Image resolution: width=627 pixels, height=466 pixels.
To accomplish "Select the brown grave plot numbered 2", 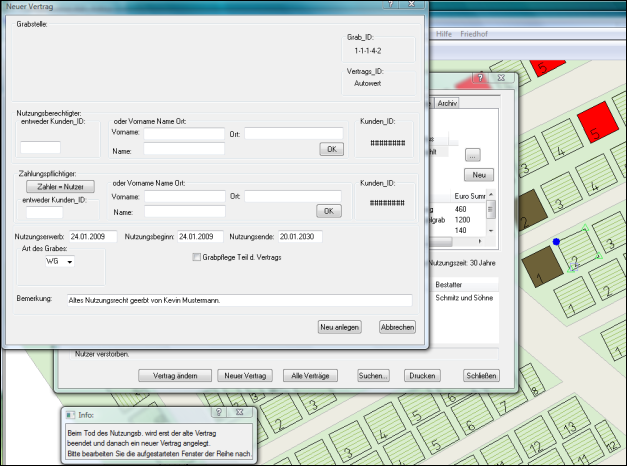I will point(531,212).
